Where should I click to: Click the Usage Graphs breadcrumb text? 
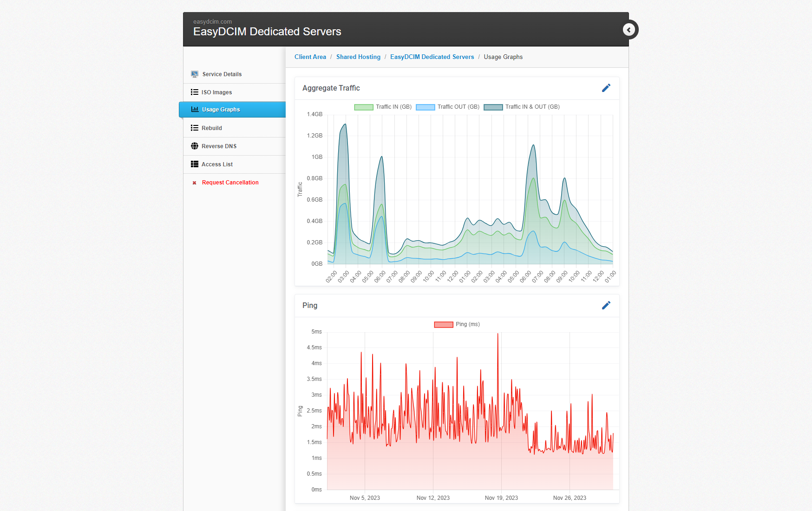[x=503, y=57]
